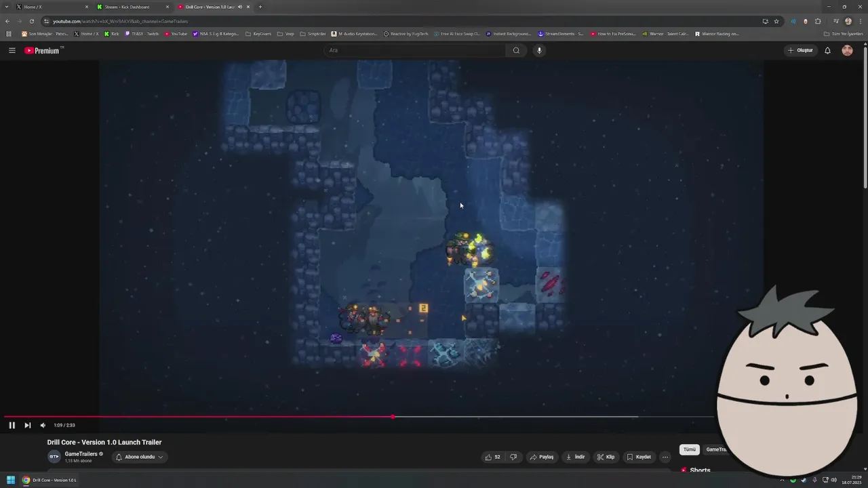Open the TEASY - Twitch bookmark
Viewport: 868px width, 488px height.
(x=142, y=33)
